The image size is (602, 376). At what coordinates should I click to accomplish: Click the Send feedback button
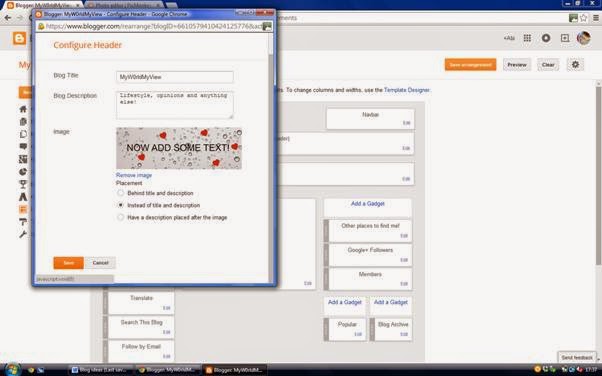click(577, 357)
